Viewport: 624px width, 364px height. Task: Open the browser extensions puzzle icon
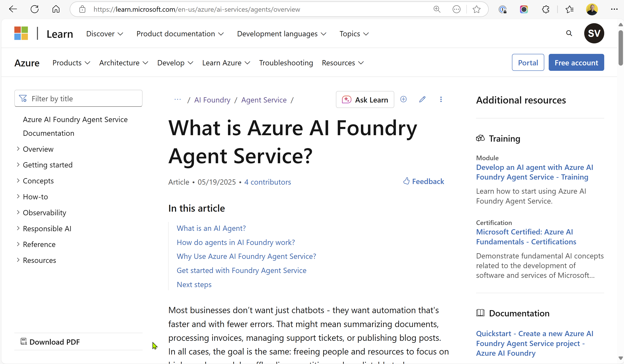pos(546,9)
